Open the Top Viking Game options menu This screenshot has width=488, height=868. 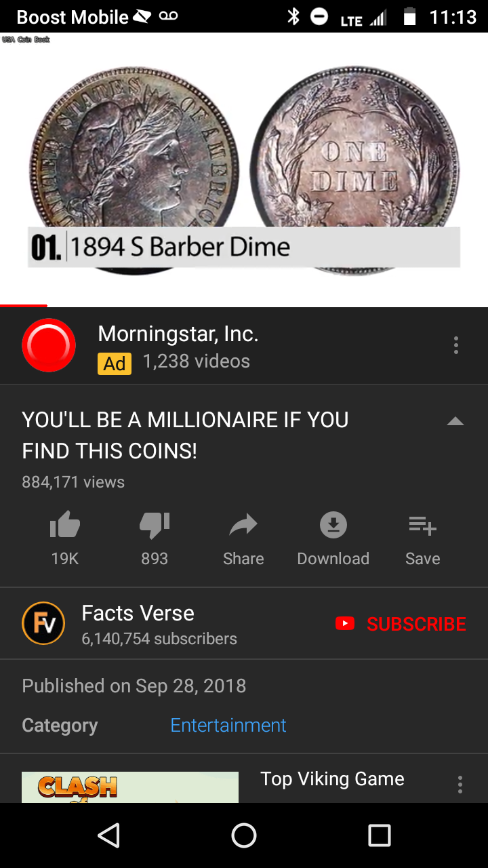(460, 785)
